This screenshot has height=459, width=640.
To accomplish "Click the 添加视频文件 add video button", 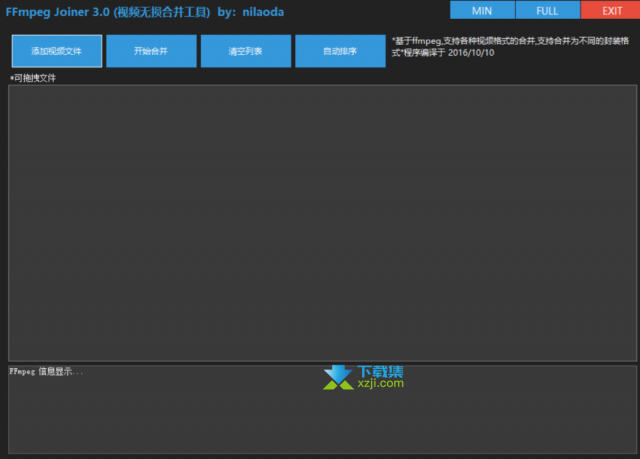I will click(57, 51).
